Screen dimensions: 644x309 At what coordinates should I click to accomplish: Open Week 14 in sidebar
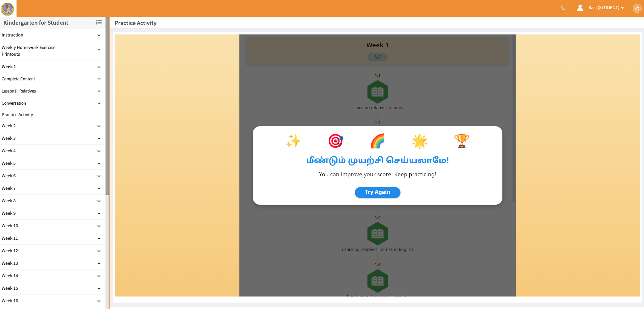(53, 276)
